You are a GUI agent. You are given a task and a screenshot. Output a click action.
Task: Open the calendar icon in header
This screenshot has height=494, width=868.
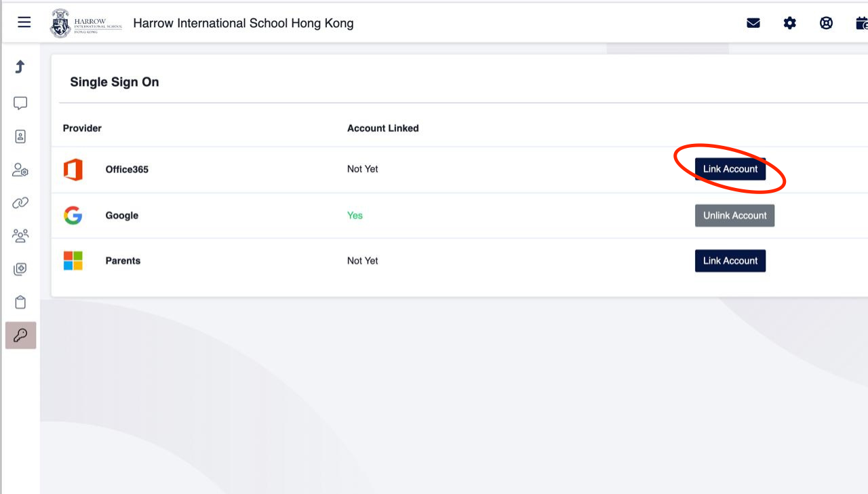tap(862, 23)
